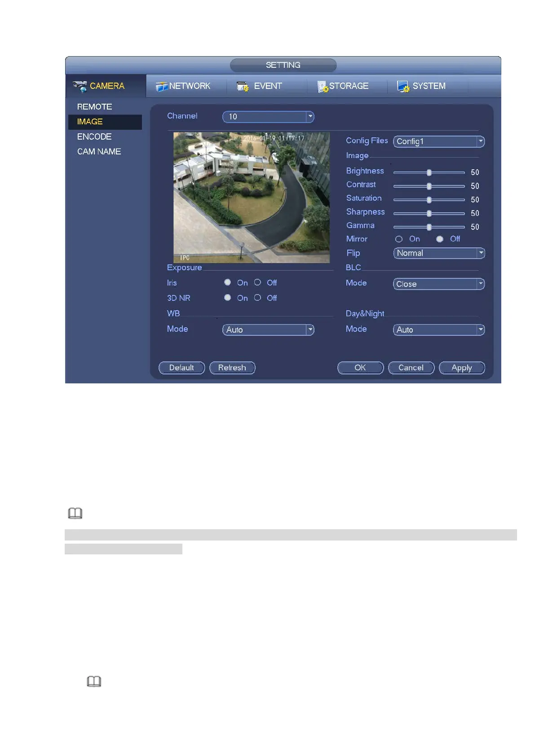Open the Day&Night Mode dropdown

[x=439, y=330]
